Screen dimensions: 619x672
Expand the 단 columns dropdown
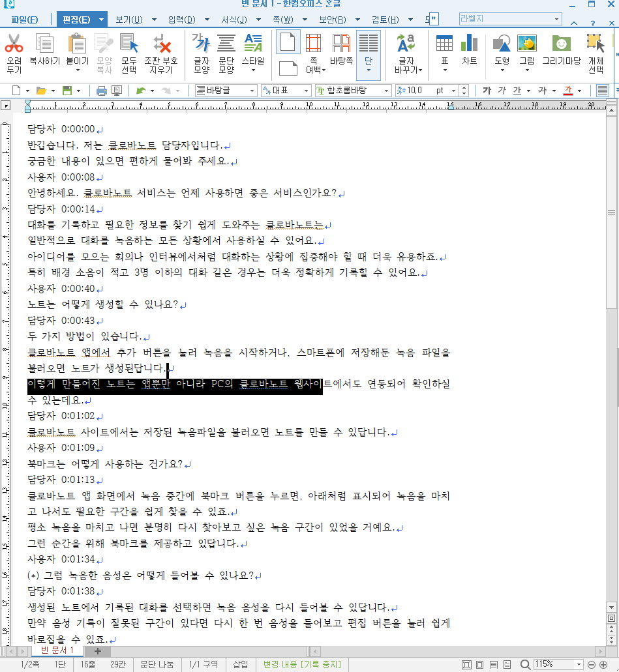[369, 70]
